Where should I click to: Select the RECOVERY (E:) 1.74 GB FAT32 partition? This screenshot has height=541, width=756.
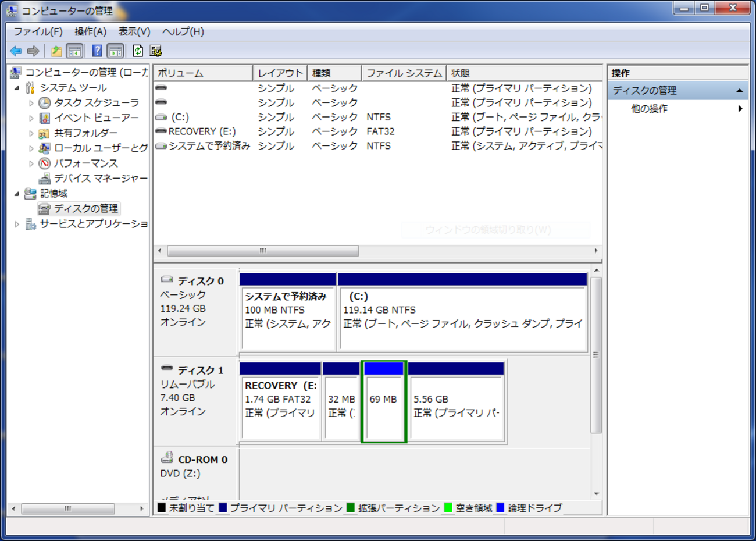click(280, 402)
